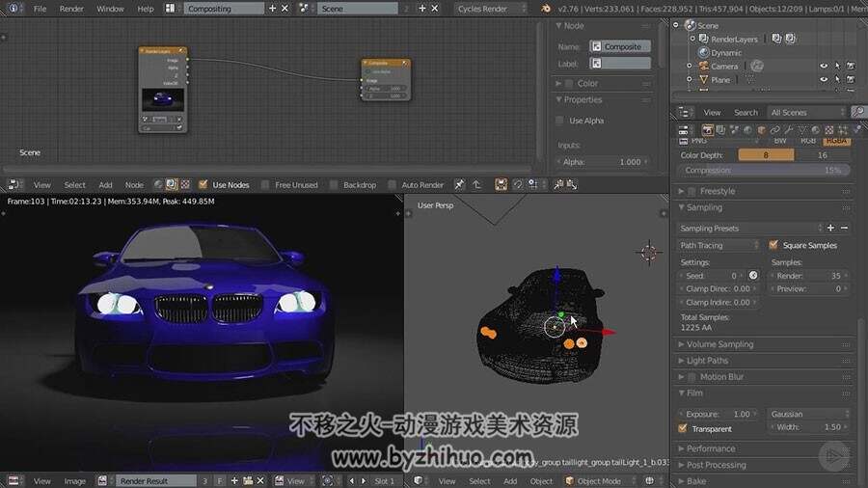Image resolution: width=868 pixels, height=488 pixels.
Task: Open image file icon in image editor
Action: click(248, 481)
